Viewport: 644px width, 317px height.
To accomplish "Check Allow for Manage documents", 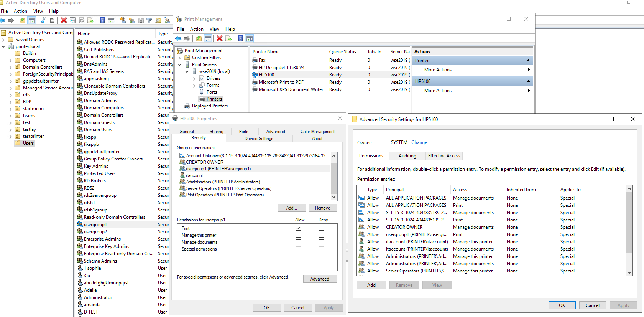I will 298,242.
